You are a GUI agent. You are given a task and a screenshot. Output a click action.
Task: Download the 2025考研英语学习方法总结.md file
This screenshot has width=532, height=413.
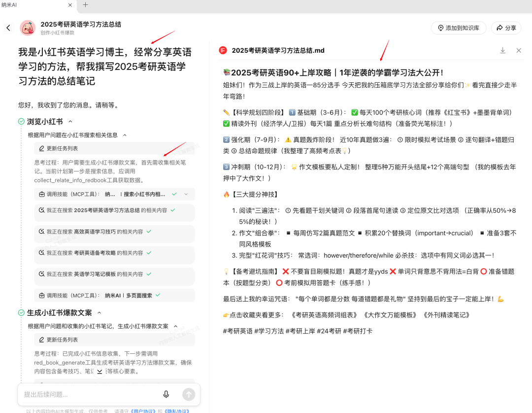tap(502, 50)
